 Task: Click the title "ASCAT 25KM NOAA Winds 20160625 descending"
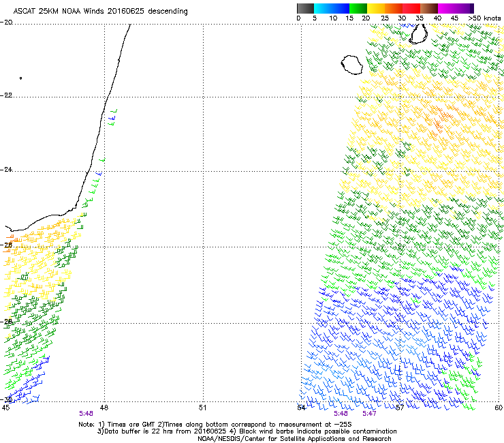[100, 11]
